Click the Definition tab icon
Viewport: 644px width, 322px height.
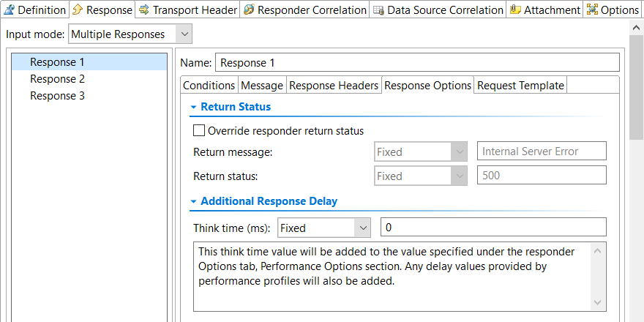(9, 10)
